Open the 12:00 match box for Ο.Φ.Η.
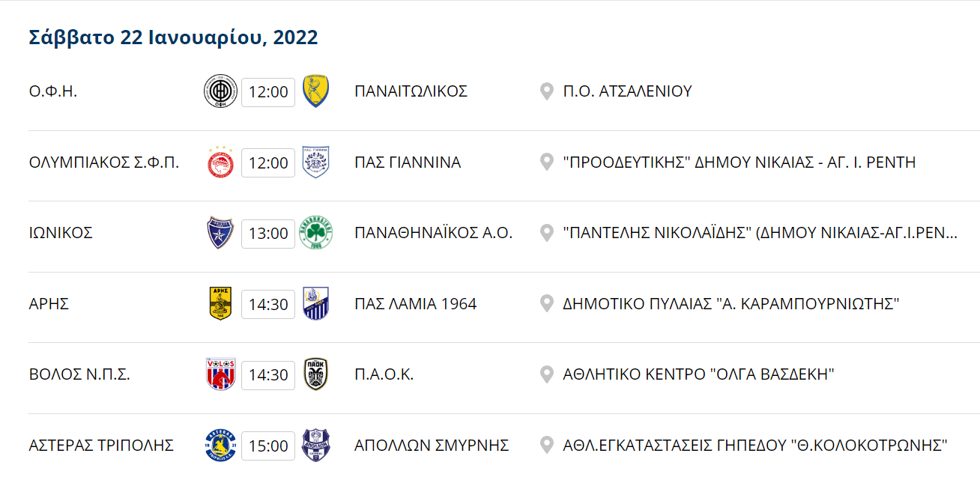Viewport: 980px width, 483px height. [268, 92]
